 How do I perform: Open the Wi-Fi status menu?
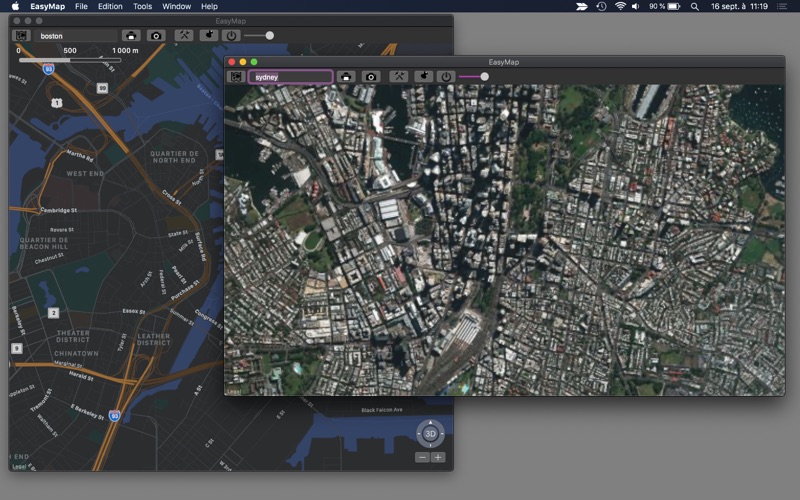click(x=620, y=6)
